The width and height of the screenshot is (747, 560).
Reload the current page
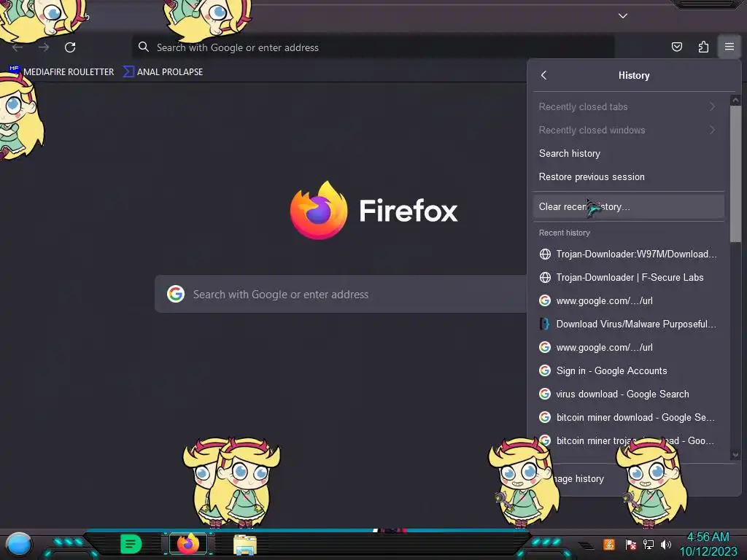(70, 47)
